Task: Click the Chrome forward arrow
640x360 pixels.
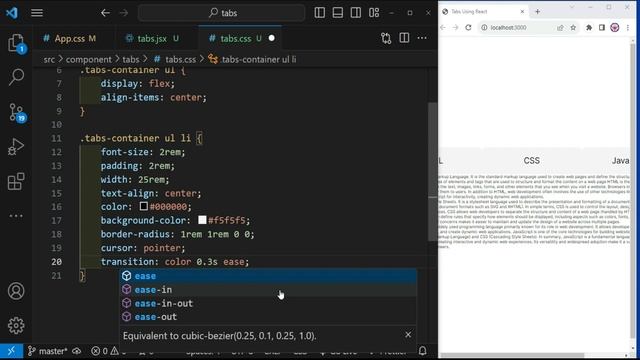Action: (x=456, y=28)
